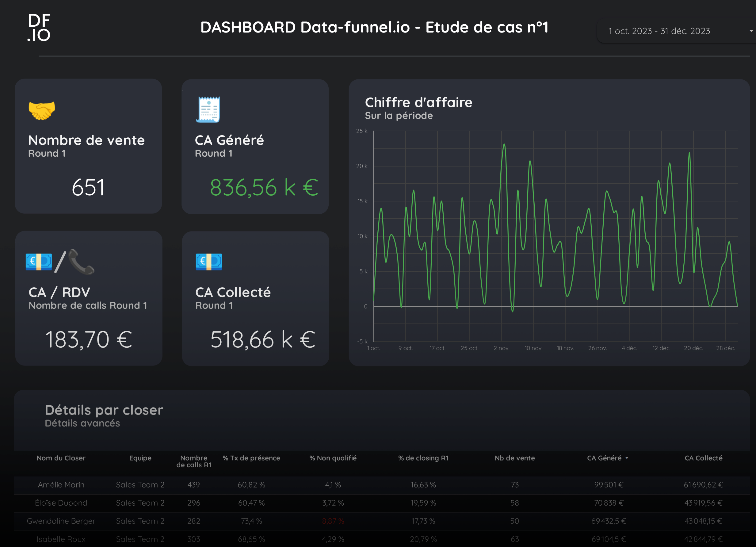The width and height of the screenshot is (756, 547).
Task: Click the red 8,87 % non qualifié value
Action: click(333, 521)
